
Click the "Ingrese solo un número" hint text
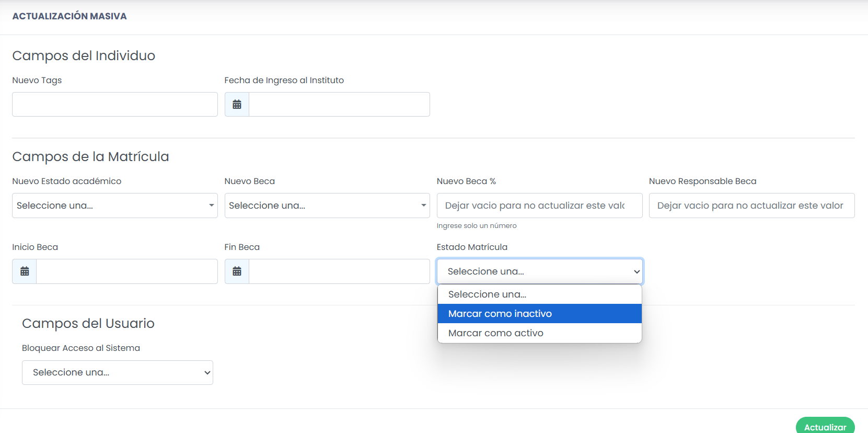(x=477, y=226)
